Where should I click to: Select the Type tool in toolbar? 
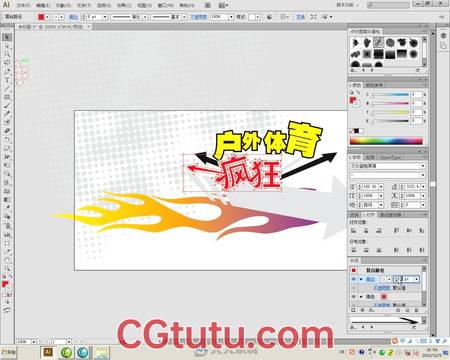pos(7,80)
